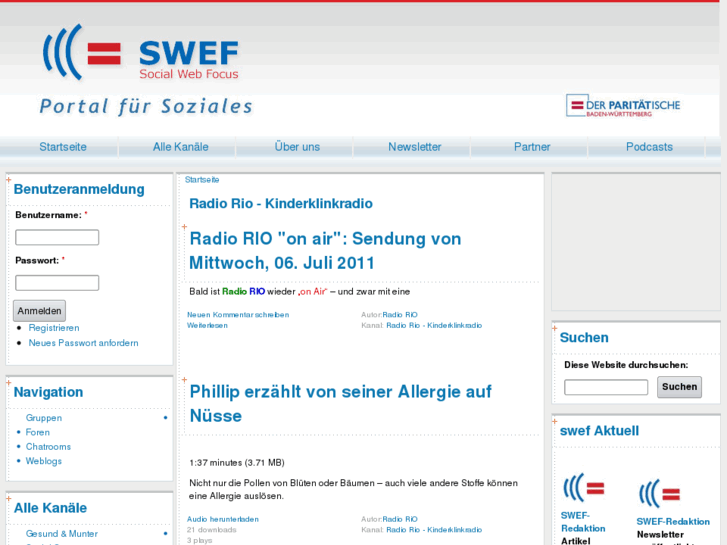Click Audio herunterladen link

[223, 519]
